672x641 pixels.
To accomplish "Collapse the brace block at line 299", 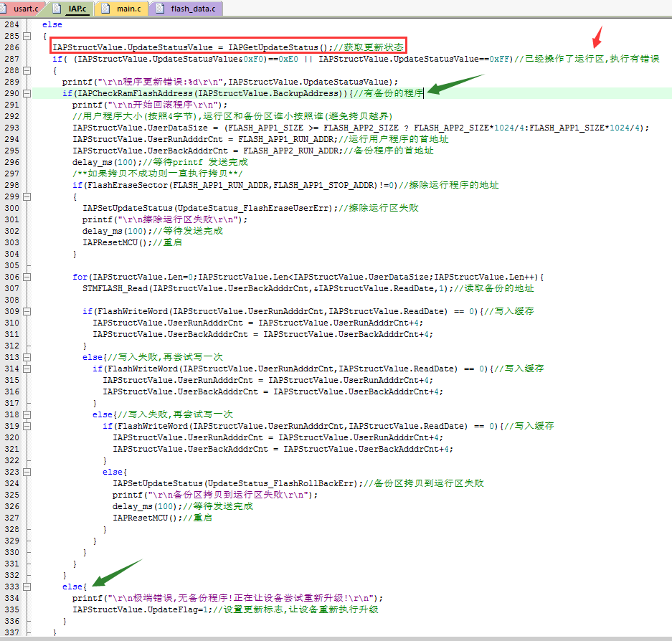I will 27,196.
